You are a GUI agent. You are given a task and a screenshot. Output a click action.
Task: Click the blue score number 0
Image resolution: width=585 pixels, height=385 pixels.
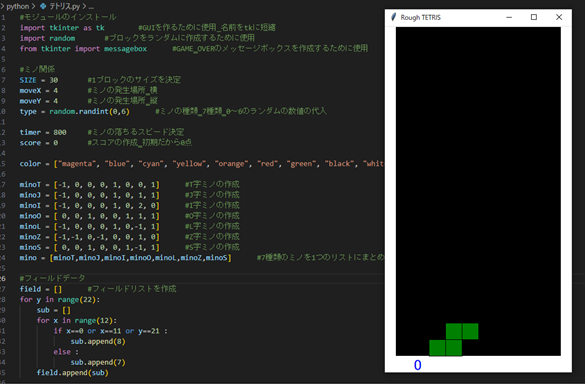[x=417, y=365]
